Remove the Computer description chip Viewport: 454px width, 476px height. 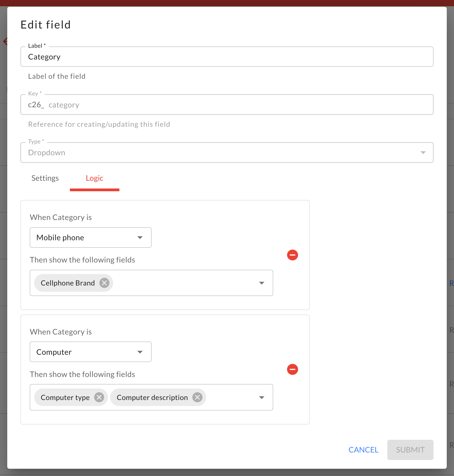pyautogui.click(x=197, y=397)
